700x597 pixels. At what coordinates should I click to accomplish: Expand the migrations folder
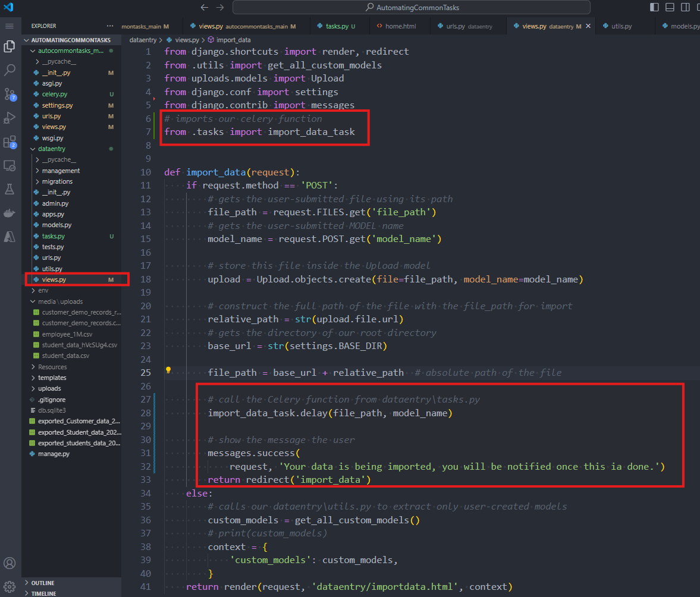click(71, 181)
